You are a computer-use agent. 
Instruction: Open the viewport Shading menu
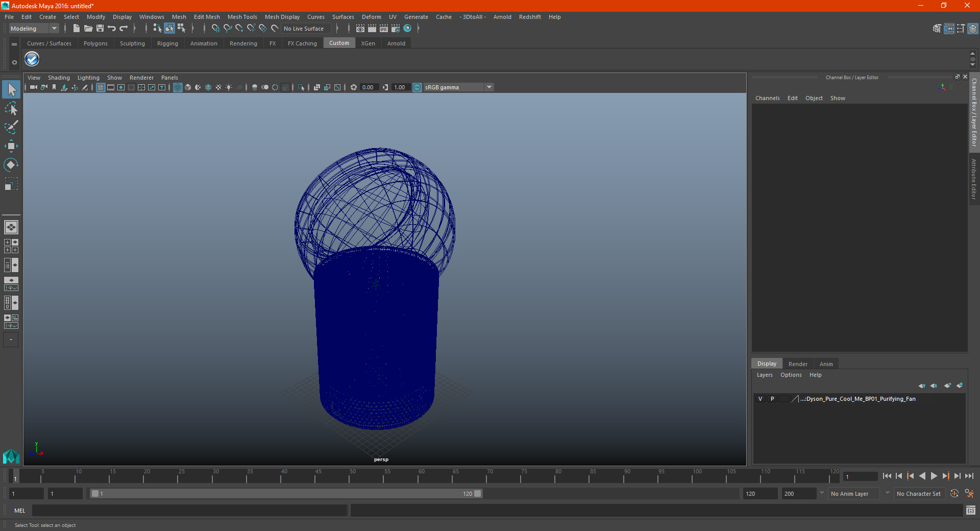[x=59, y=78]
